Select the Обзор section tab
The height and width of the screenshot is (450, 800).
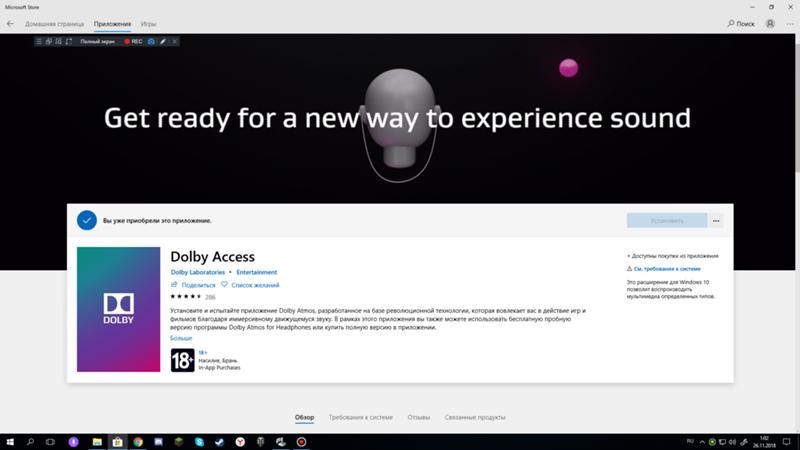pyautogui.click(x=304, y=417)
